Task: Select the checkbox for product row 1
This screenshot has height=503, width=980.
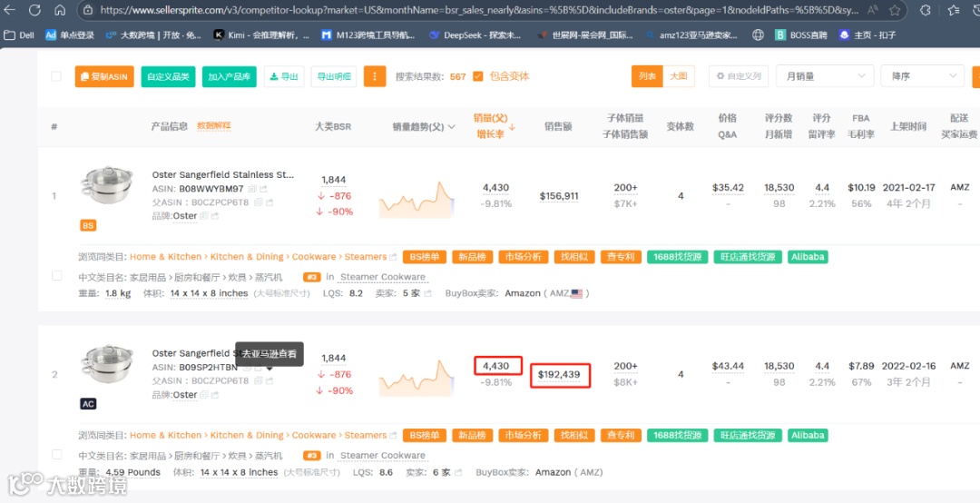Action: pyautogui.click(x=56, y=275)
